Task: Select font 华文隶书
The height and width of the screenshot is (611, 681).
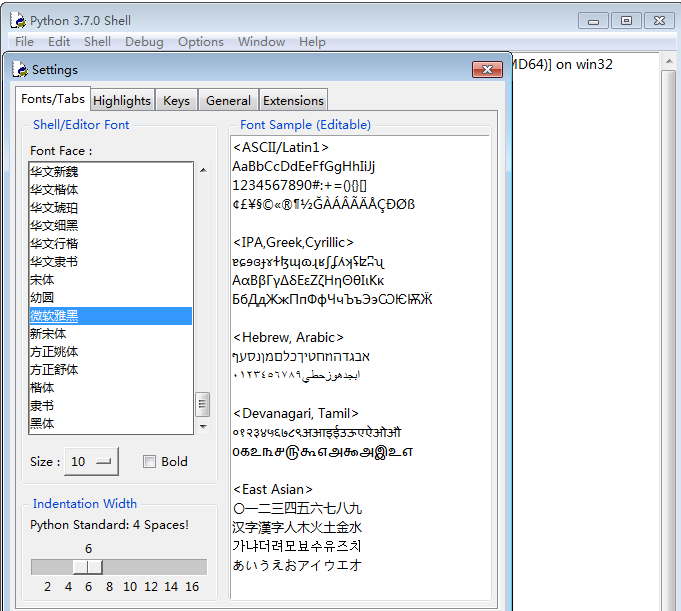Action: (110, 261)
